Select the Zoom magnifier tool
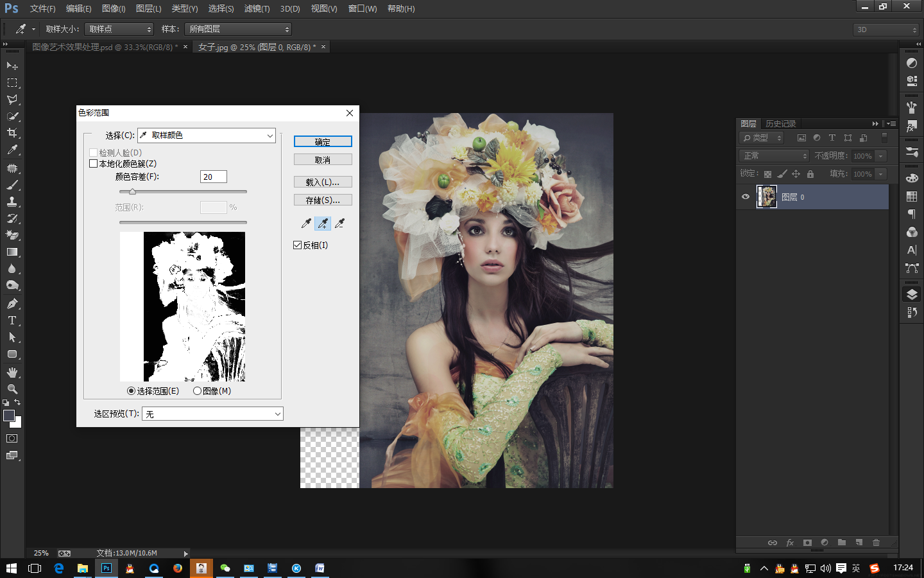Screen dimensions: 924x578 click(x=12, y=389)
